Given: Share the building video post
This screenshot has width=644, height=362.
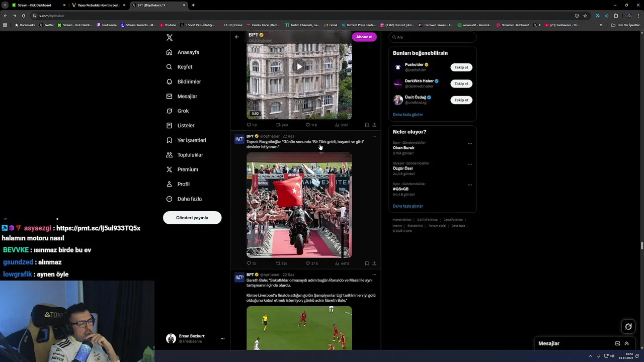Looking at the screenshot, I should [x=374, y=125].
